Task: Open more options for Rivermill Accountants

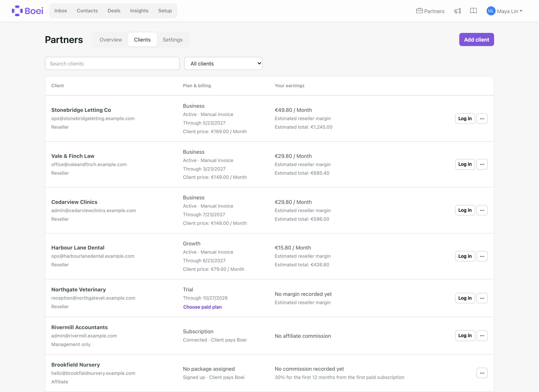Action: (482, 336)
